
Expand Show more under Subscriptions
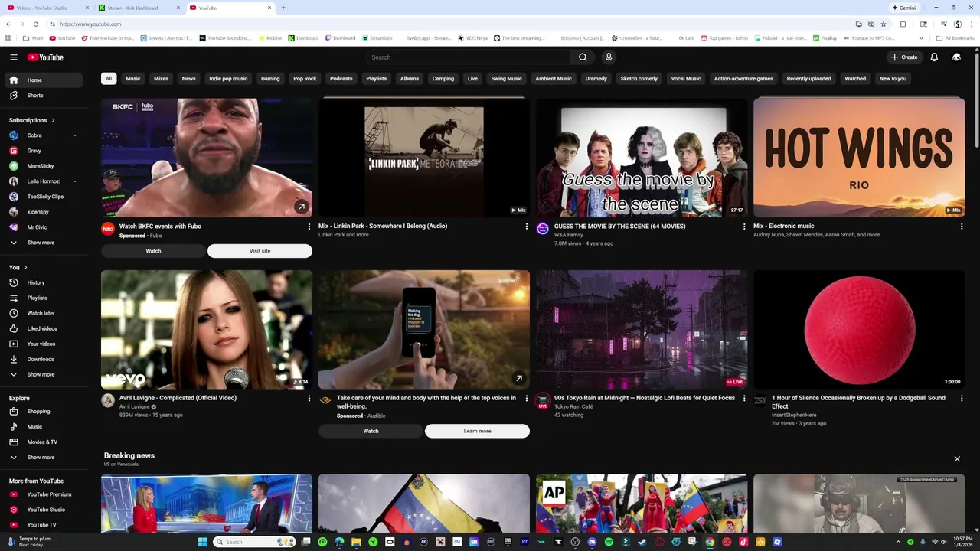(41, 243)
